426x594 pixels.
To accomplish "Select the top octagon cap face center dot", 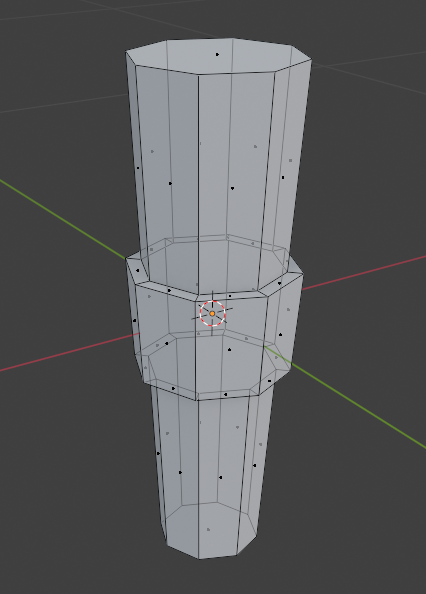I will (217, 55).
